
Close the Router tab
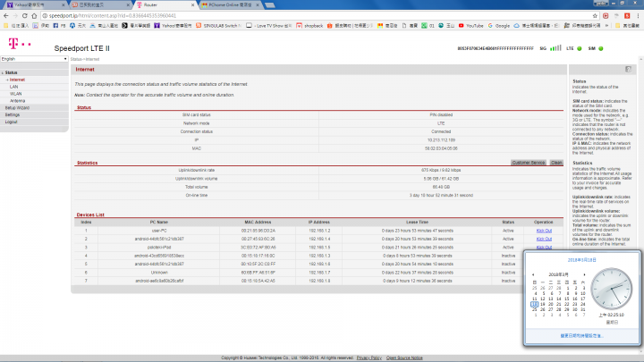[x=192, y=5]
